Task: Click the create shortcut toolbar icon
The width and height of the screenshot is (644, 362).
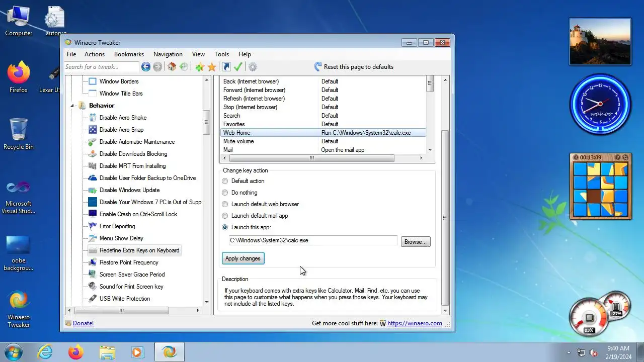Action: click(226, 67)
